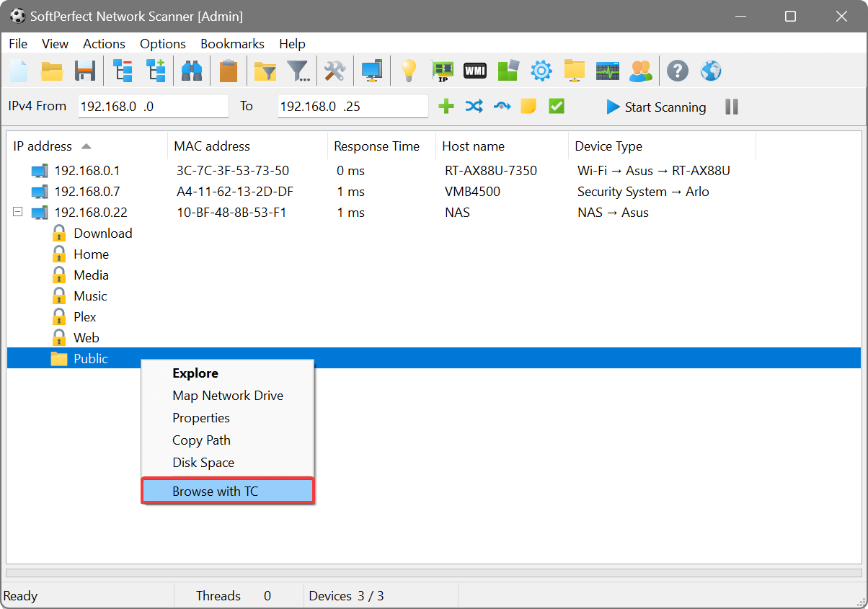Click the network card IP icon
Viewport: 868px width, 609px height.
coord(443,71)
